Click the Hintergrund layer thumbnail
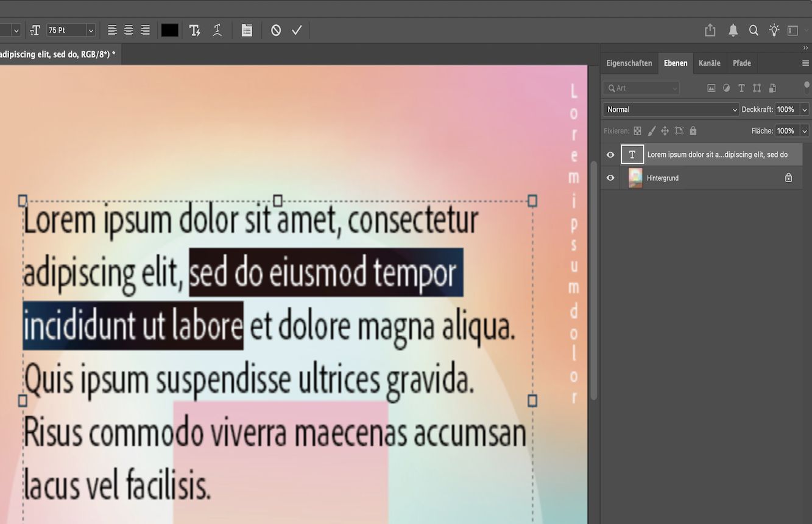The height and width of the screenshot is (524, 812). 634,178
